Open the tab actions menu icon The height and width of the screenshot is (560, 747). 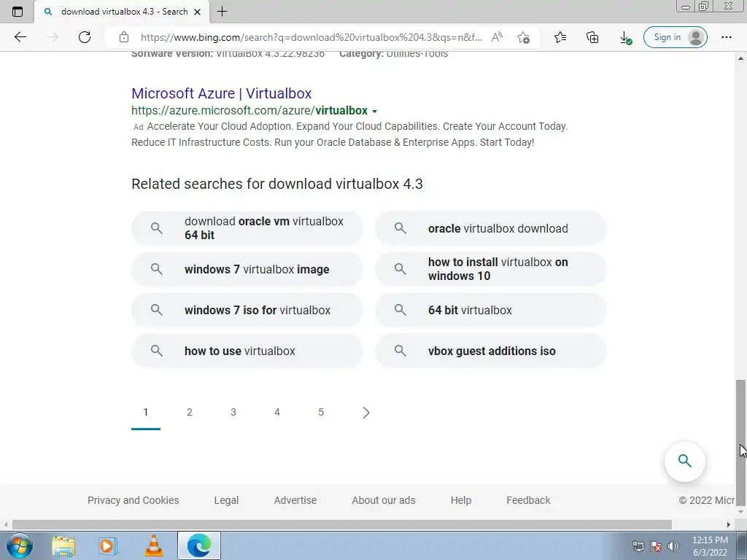[x=18, y=12]
